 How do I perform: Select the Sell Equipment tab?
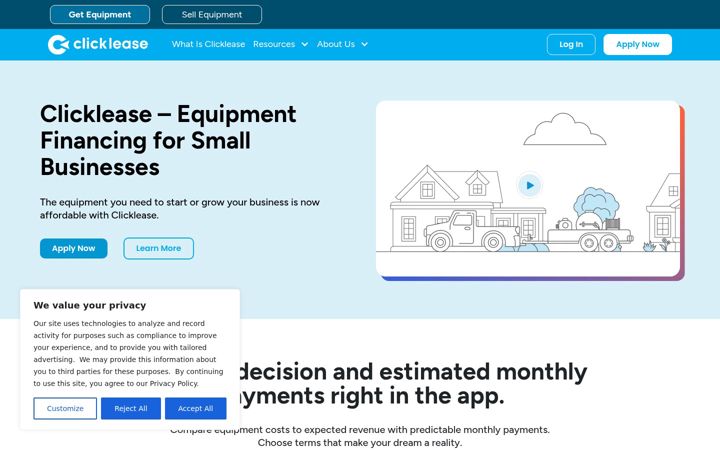pyautogui.click(x=212, y=15)
